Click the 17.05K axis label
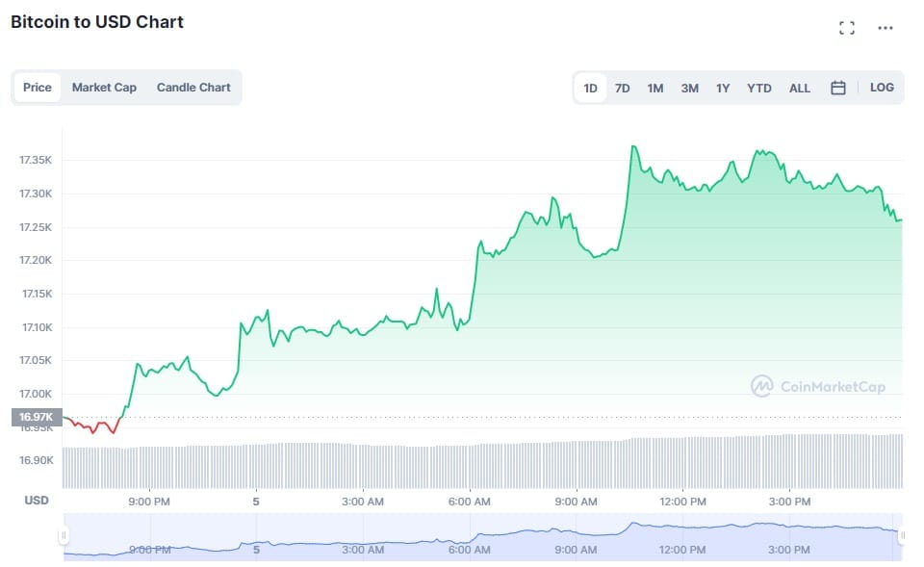 tap(36, 360)
